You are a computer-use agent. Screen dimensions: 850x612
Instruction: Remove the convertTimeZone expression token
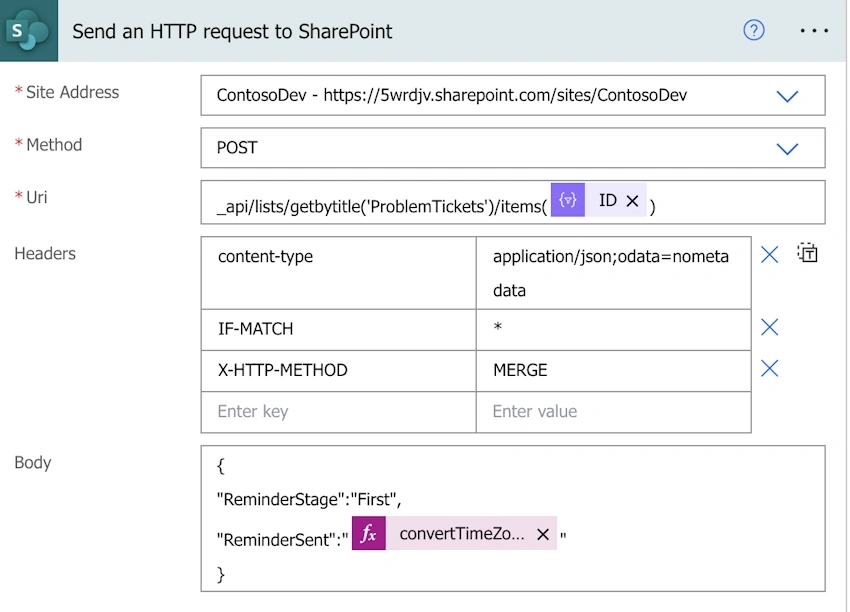pos(543,534)
